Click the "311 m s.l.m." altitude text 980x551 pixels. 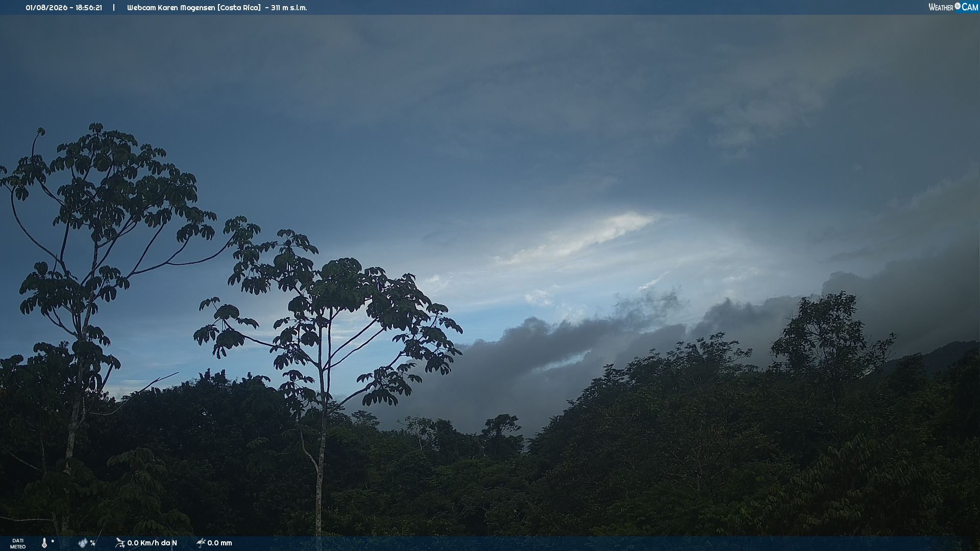click(x=289, y=8)
